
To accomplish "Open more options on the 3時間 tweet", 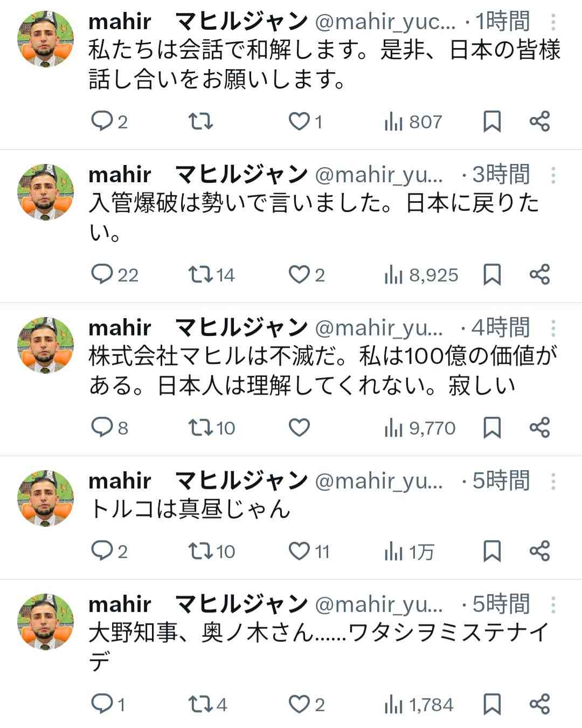I will 553,175.
